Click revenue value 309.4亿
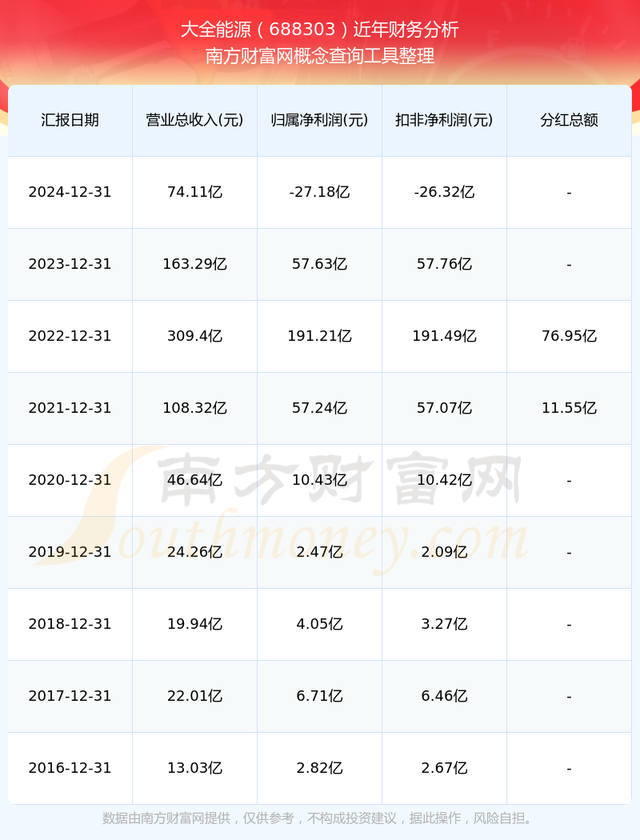The width and height of the screenshot is (640, 840). point(195,336)
